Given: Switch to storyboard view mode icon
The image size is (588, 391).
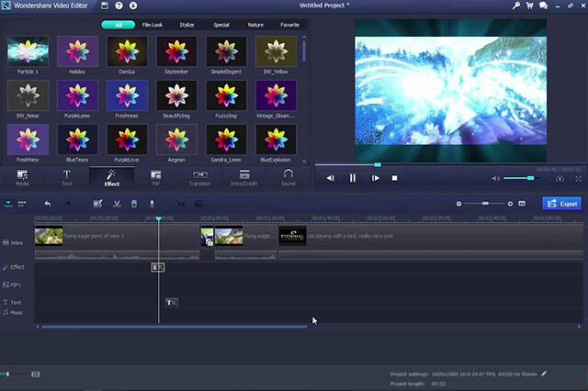Looking at the screenshot, I should [x=22, y=204].
